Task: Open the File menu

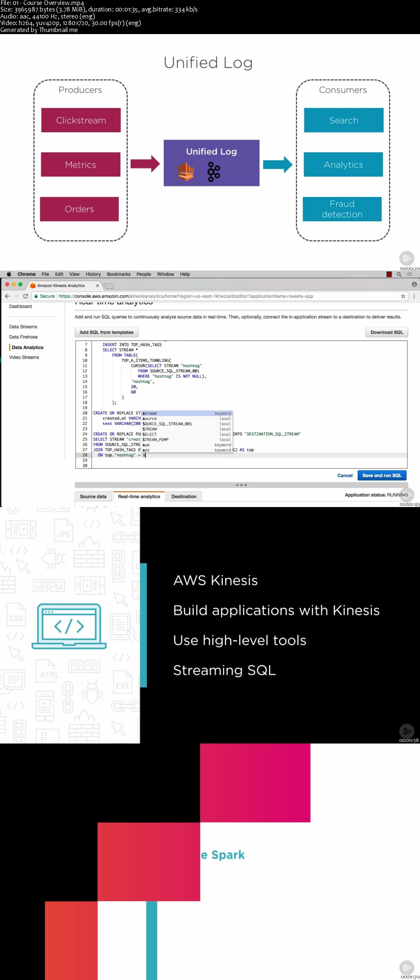Action: (x=45, y=274)
